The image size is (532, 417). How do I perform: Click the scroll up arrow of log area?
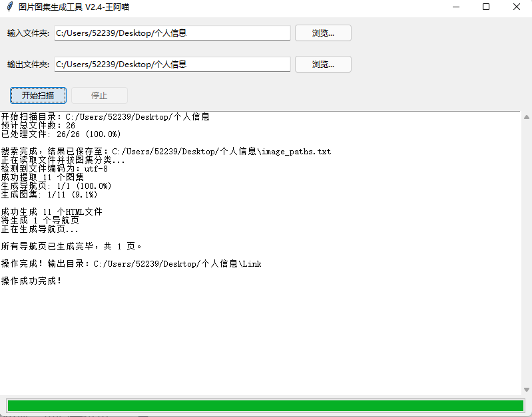tap(527, 117)
